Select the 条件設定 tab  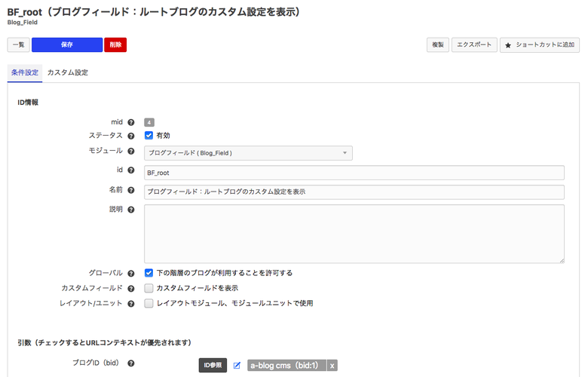(x=25, y=73)
